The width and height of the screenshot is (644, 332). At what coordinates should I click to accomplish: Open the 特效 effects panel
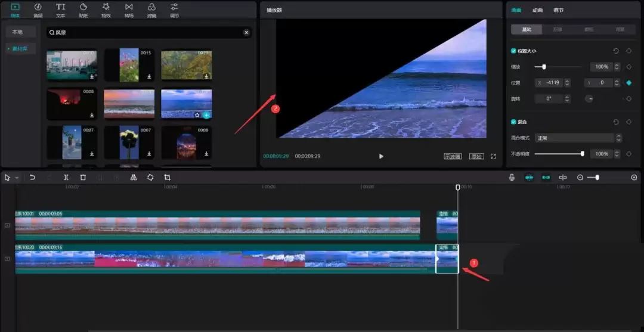(106, 10)
